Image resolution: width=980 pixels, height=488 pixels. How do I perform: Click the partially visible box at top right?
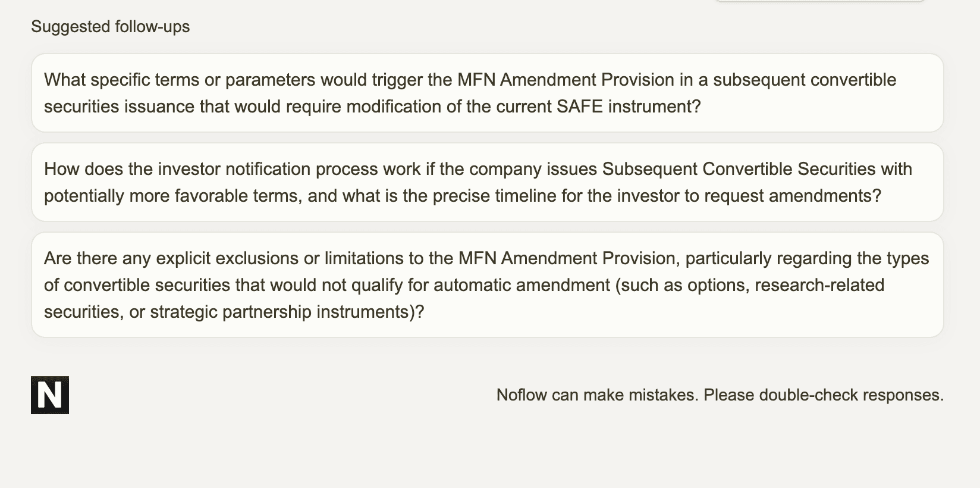click(x=820, y=1)
